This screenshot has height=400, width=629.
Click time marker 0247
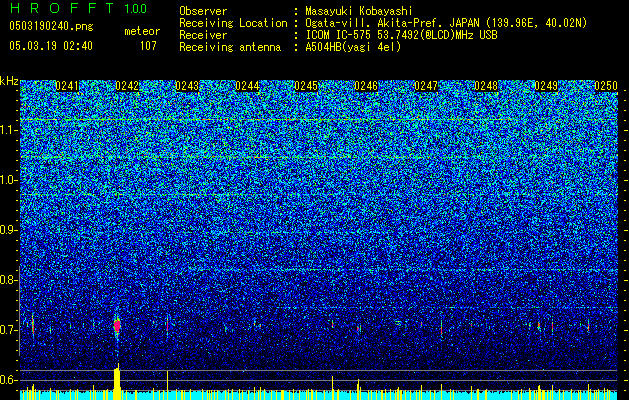tap(426, 86)
